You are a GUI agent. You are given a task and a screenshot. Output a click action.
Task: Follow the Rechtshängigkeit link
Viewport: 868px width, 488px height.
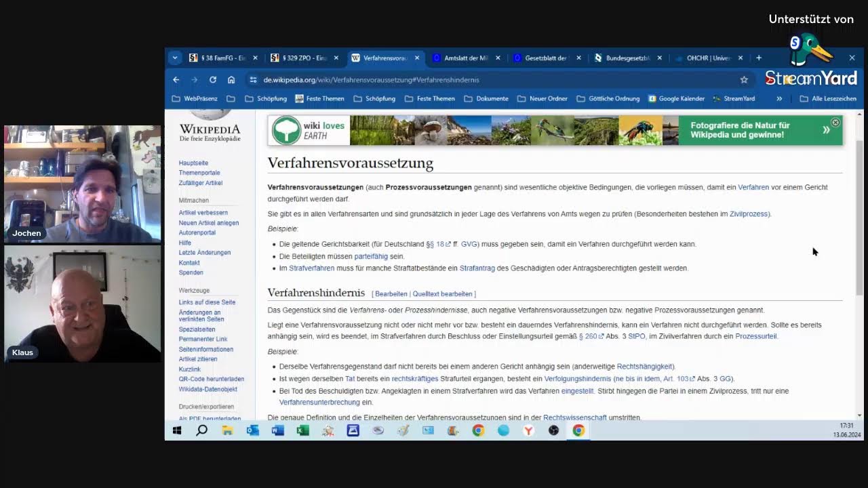646,367
